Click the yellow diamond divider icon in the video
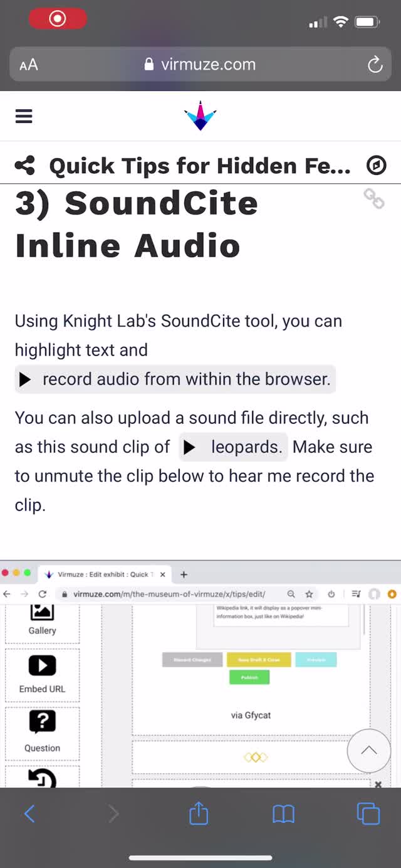Screen dimensions: 401x868 click(x=256, y=757)
